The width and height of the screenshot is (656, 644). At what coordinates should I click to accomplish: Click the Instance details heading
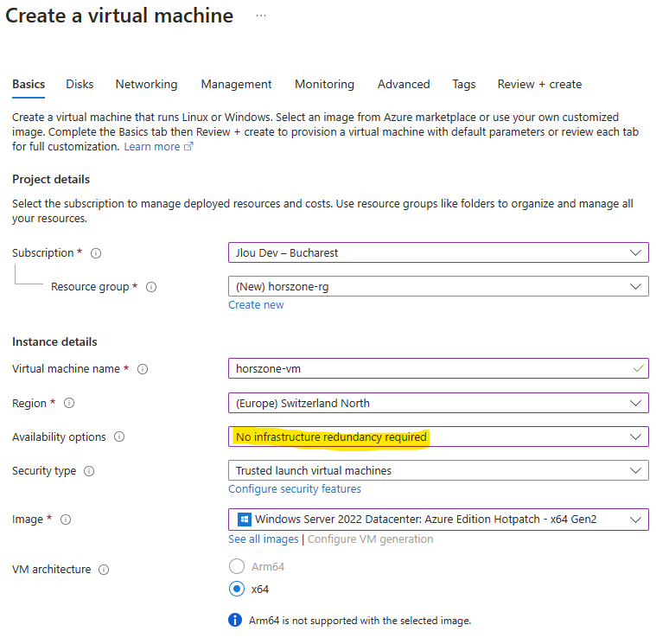(54, 341)
